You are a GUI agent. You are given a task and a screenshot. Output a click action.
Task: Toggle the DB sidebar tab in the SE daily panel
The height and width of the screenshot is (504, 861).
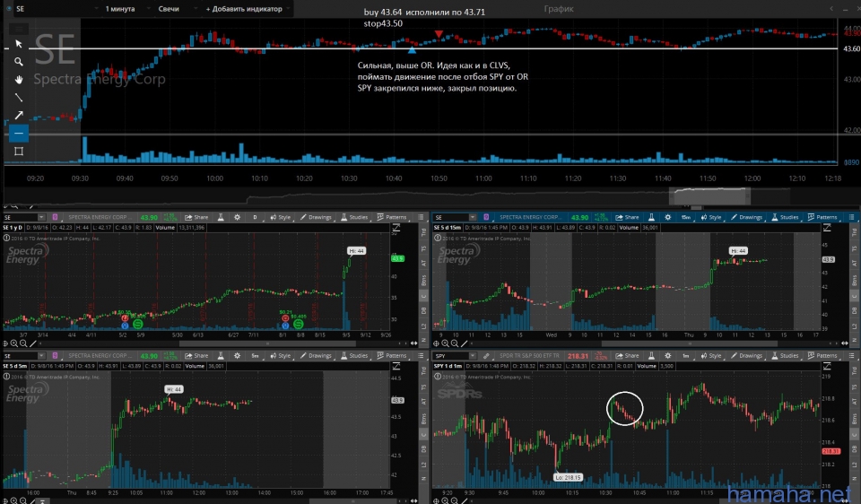coord(423,311)
